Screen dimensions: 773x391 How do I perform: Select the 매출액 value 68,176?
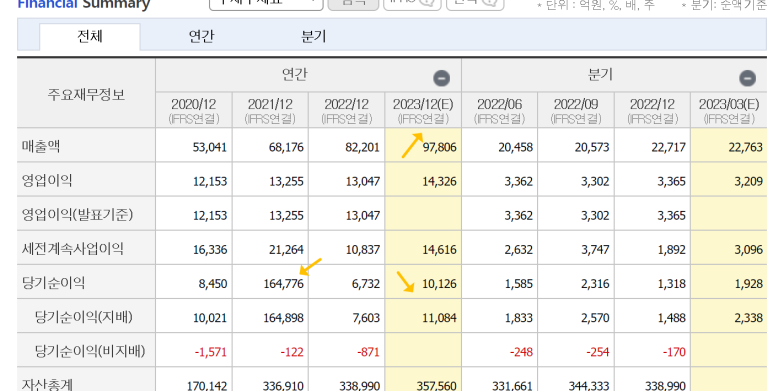pyautogui.click(x=286, y=147)
